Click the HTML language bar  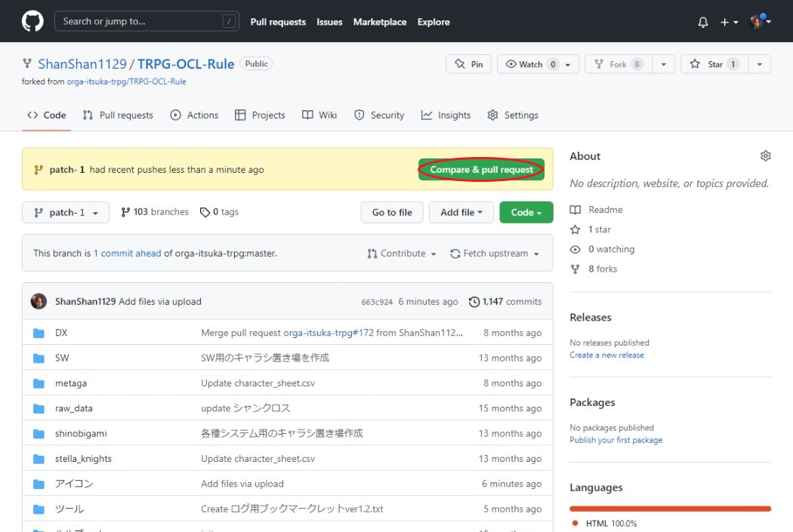tap(670, 509)
